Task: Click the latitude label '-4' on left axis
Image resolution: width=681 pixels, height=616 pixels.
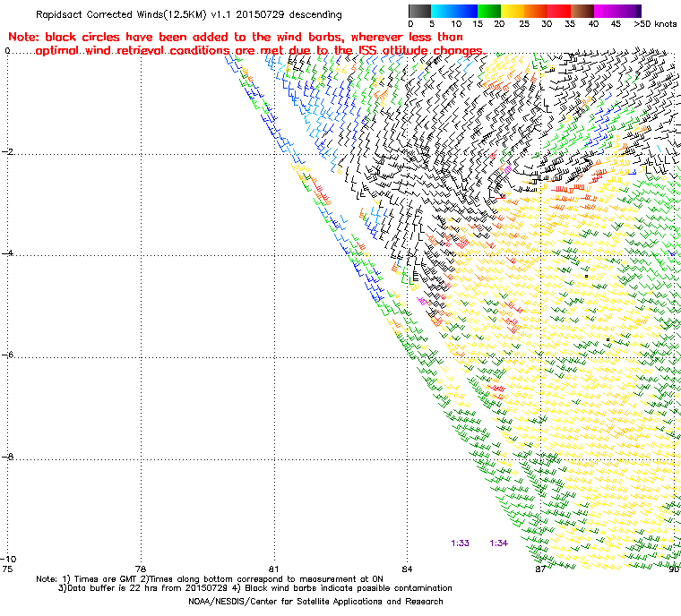Action: coord(7,253)
